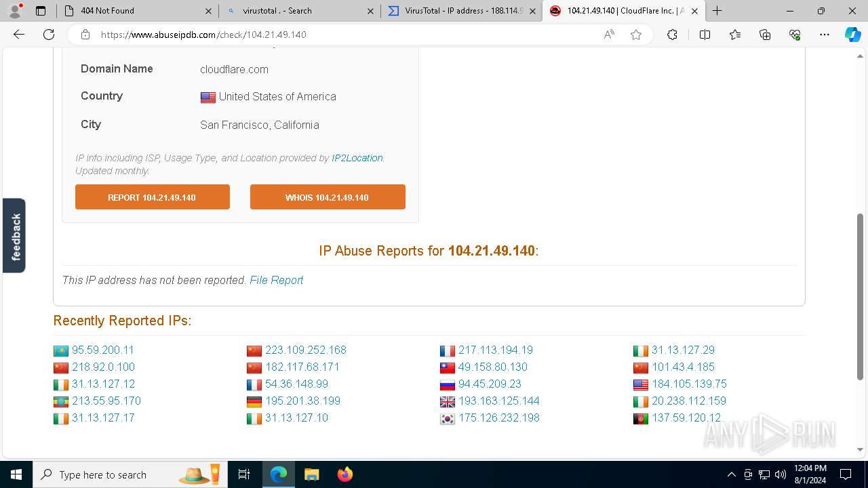Viewport: 868px width, 488px height.
Task: Open the side feedback tab
Action: coord(14,235)
